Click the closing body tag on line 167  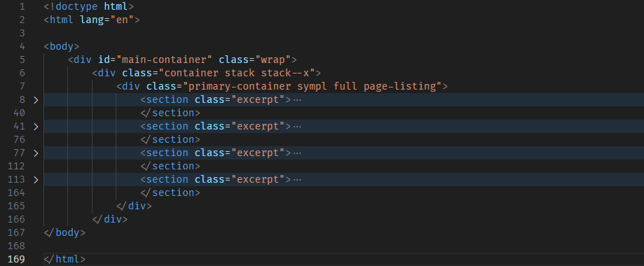[64, 232]
